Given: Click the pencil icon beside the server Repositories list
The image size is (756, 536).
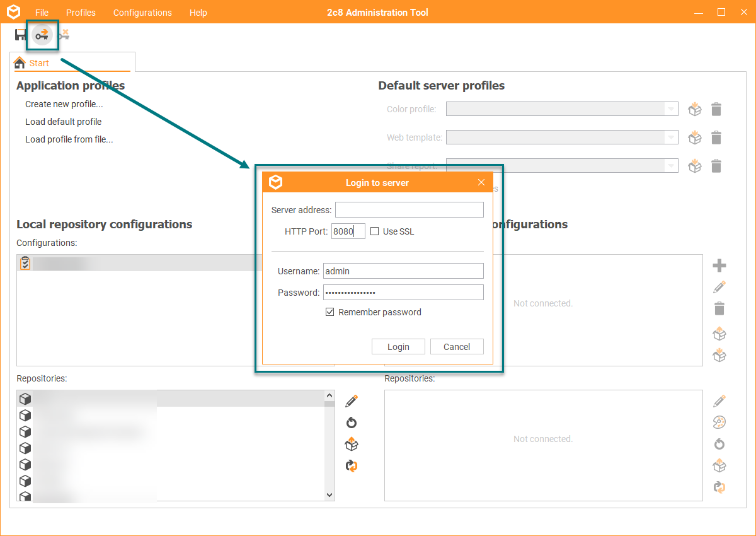Looking at the screenshot, I should [x=719, y=401].
